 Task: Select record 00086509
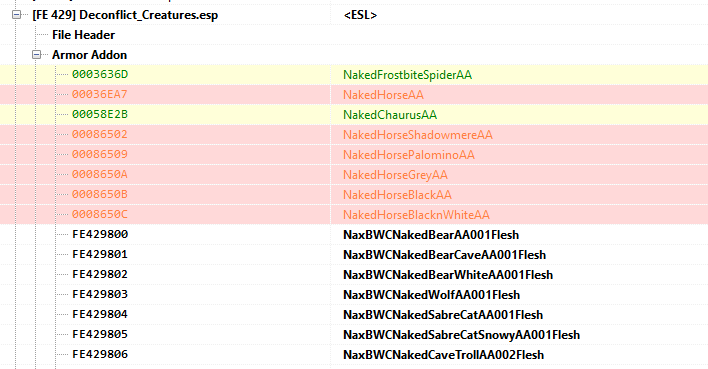tap(100, 154)
